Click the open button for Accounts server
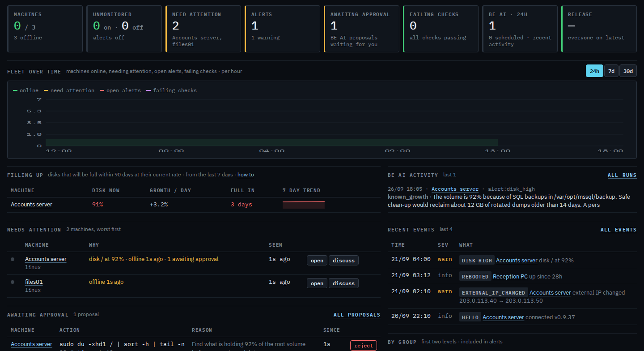Screen dimensions: 644x351 point(317,260)
